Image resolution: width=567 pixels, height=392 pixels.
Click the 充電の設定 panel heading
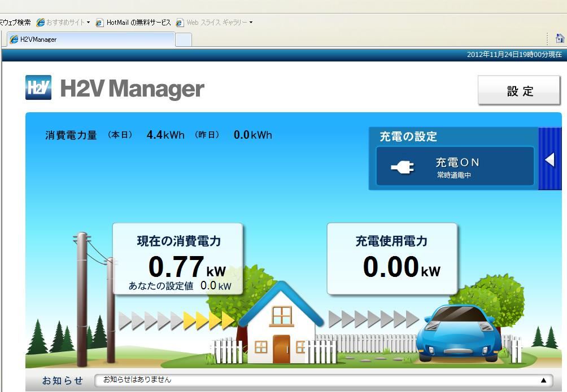click(x=408, y=136)
